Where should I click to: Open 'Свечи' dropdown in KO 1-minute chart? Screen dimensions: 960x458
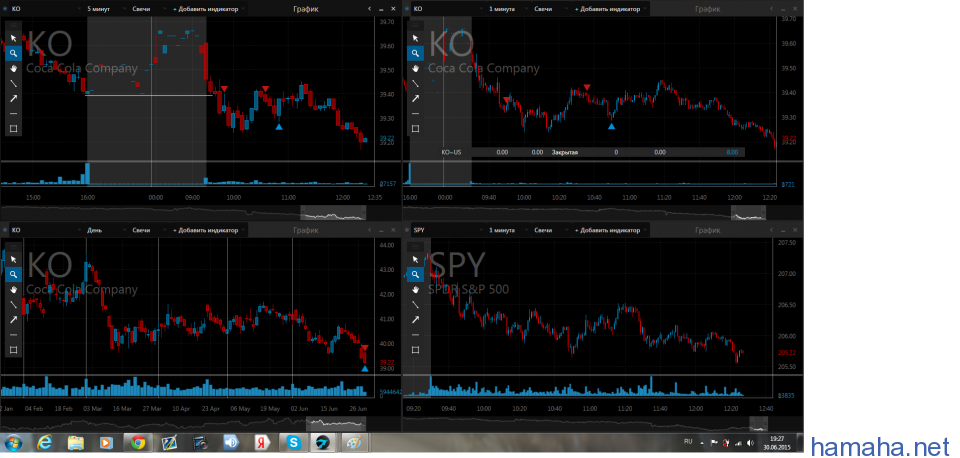[x=550, y=9]
